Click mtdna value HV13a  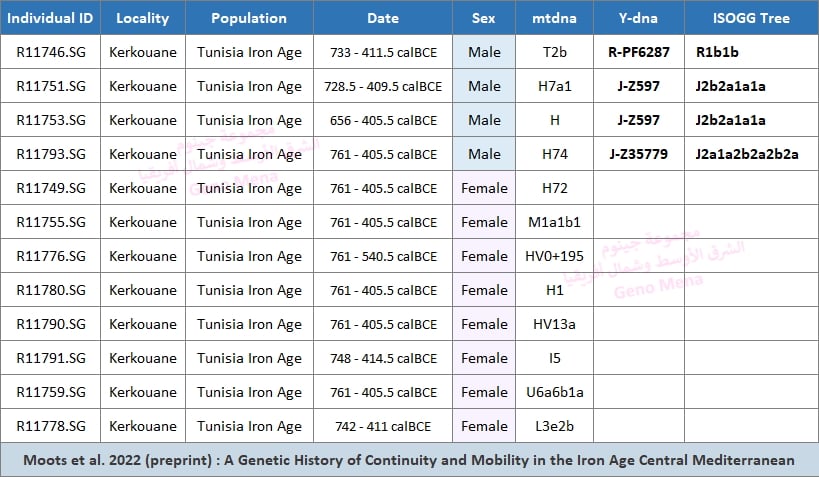(554, 324)
